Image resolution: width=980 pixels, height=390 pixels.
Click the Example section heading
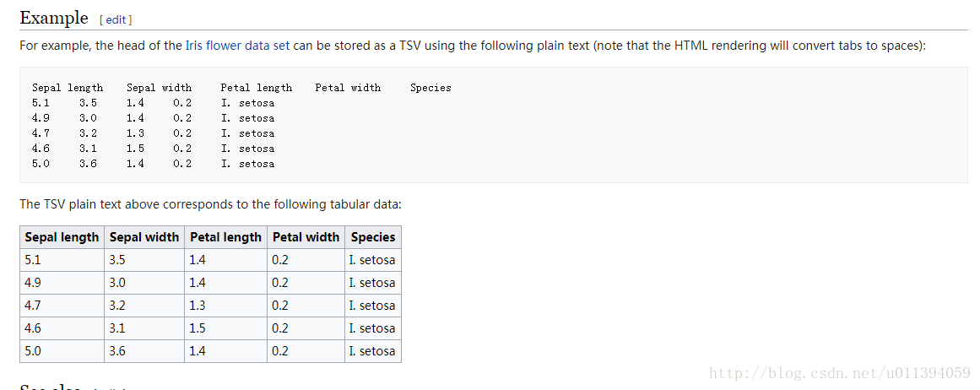click(54, 18)
